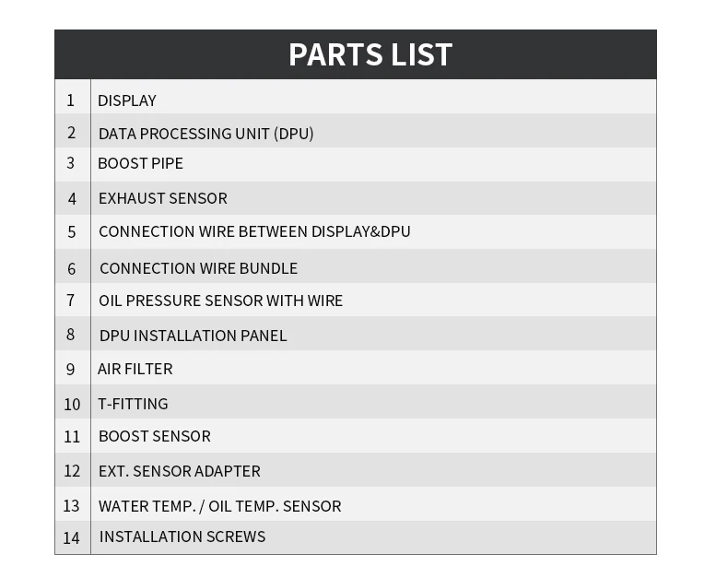The width and height of the screenshot is (728, 578).
Task: Click row number 14 cell
Action: [x=73, y=537]
